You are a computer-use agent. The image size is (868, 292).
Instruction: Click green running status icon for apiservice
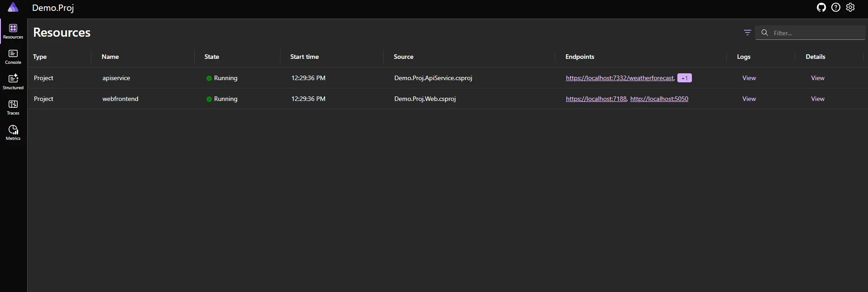click(x=209, y=78)
